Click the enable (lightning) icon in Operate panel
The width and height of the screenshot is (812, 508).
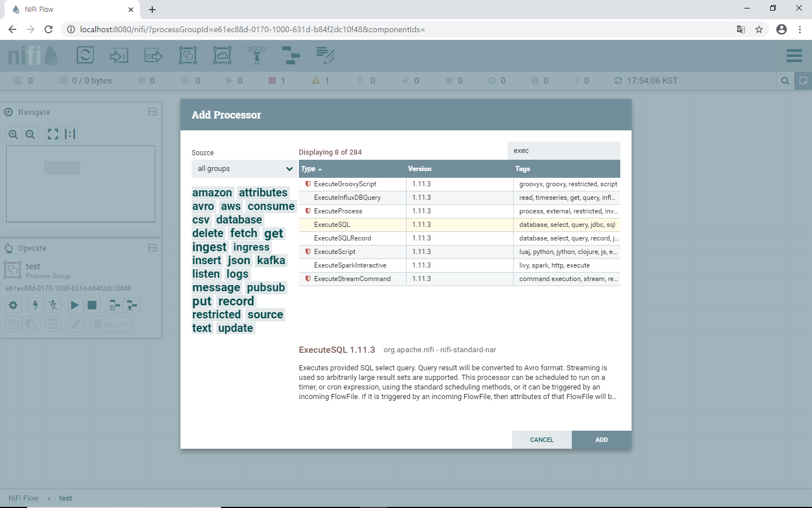coord(36,305)
